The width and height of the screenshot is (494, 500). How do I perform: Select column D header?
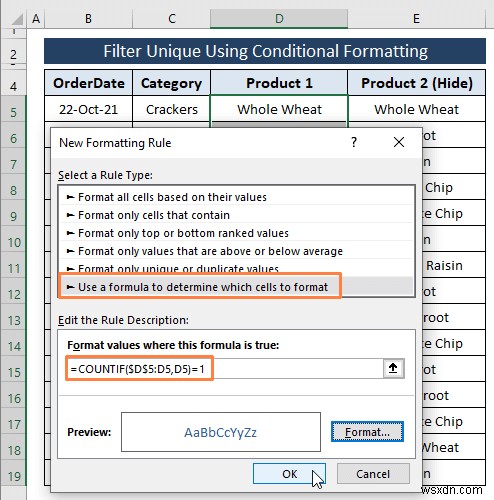(279, 19)
